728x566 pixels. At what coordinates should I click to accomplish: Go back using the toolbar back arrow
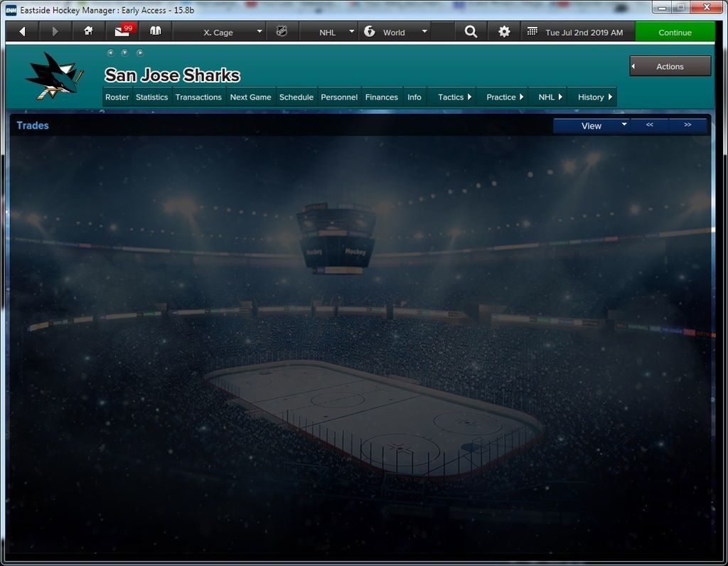coord(22,32)
